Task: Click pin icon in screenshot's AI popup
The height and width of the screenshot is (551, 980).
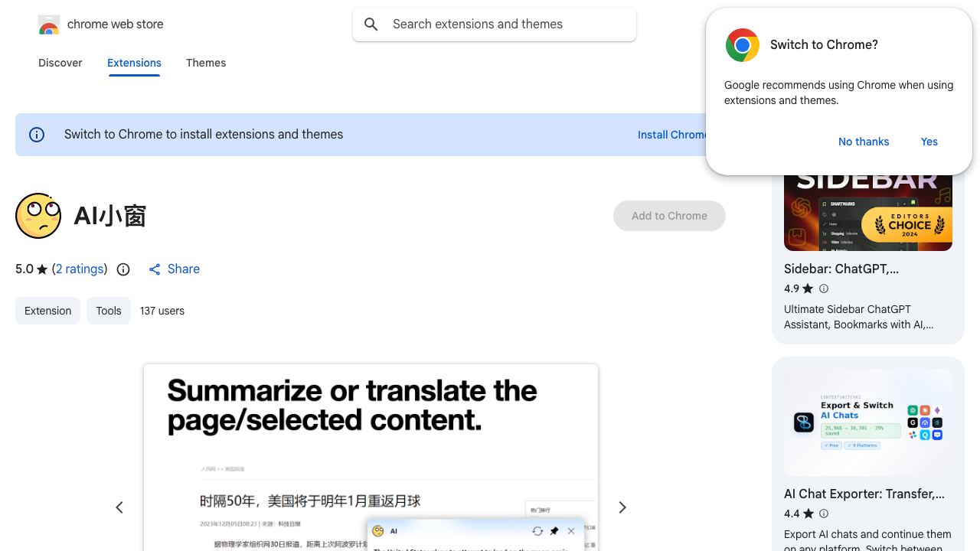Action: click(554, 531)
